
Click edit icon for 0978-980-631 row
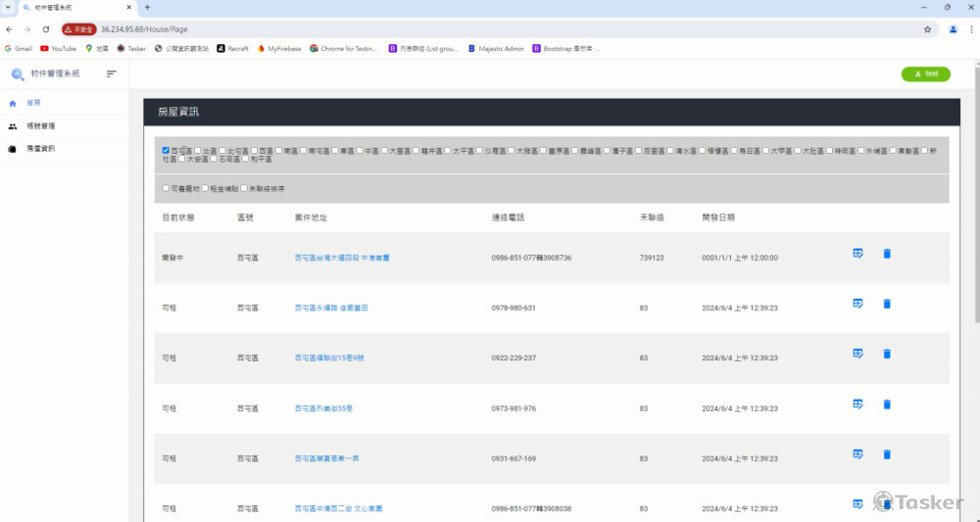click(857, 304)
